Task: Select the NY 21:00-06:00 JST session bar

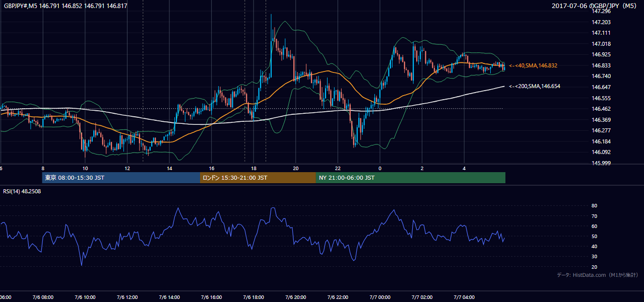Action: pyautogui.click(x=411, y=178)
